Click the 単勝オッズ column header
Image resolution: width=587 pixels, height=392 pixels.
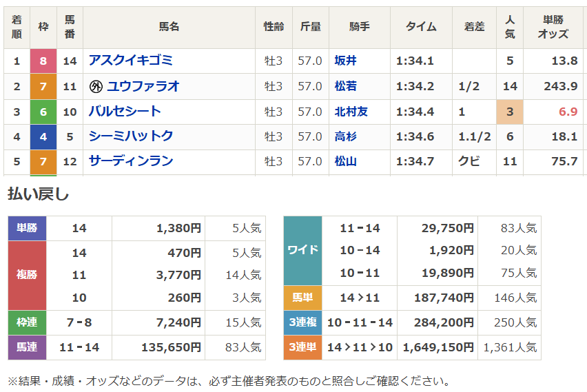coord(553,27)
